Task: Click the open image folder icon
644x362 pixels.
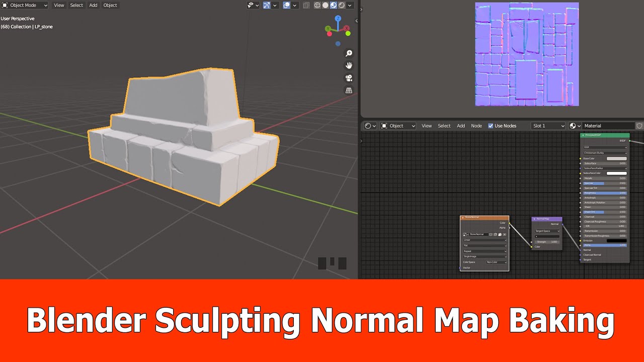Action: click(x=500, y=234)
